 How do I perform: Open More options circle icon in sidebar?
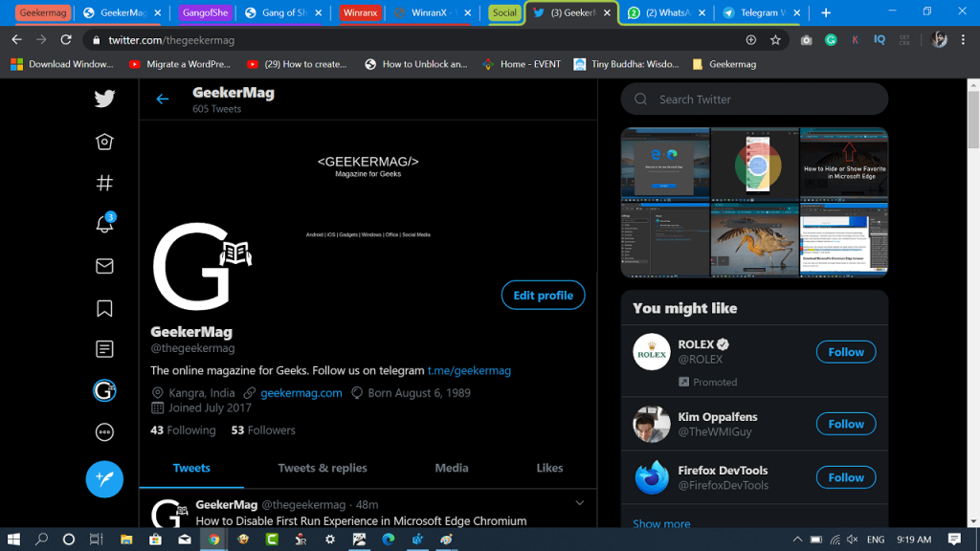[104, 432]
